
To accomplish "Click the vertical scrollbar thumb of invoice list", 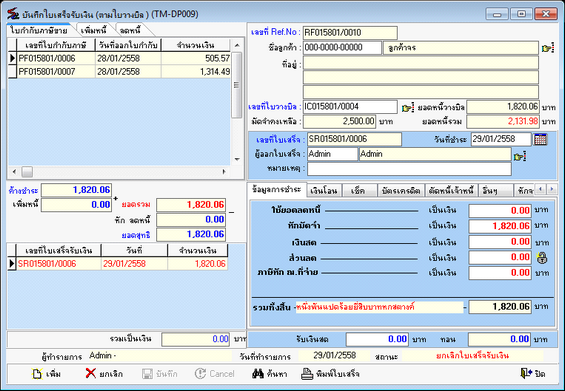I will (x=236, y=85).
